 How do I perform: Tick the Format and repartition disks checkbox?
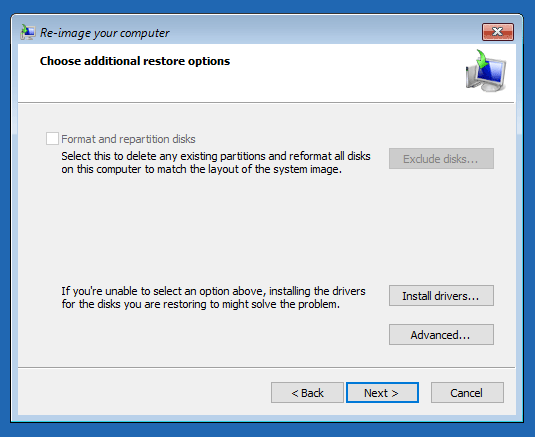point(52,139)
